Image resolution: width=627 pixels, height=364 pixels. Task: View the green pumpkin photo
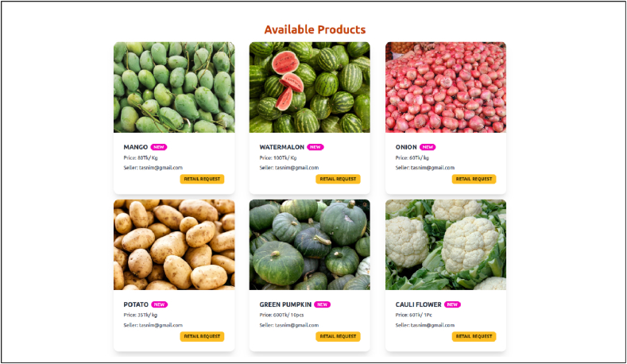point(309,245)
